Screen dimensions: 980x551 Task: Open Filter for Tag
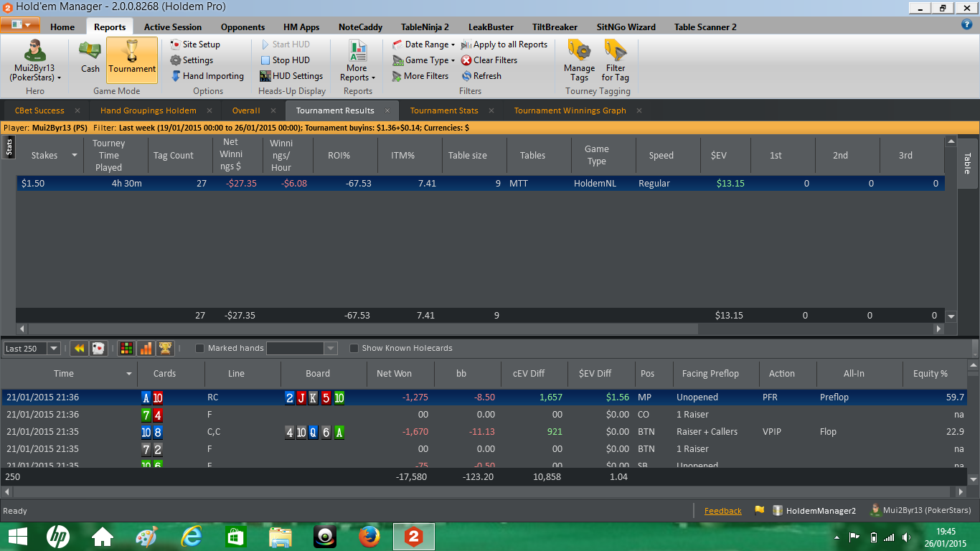(616, 60)
